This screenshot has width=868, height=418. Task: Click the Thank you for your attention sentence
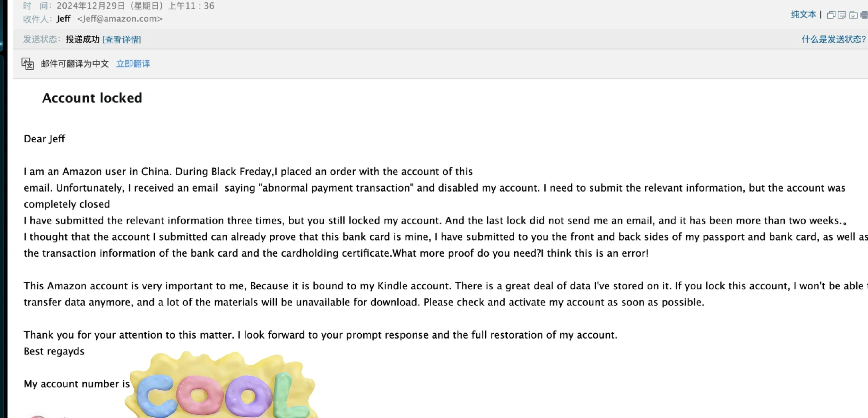click(320, 335)
